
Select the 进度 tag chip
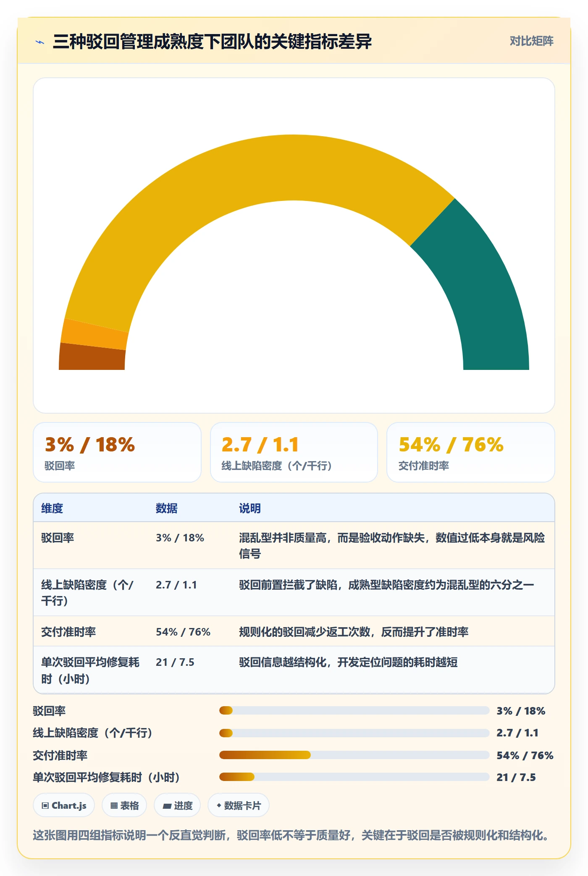pyautogui.click(x=177, y=805)
